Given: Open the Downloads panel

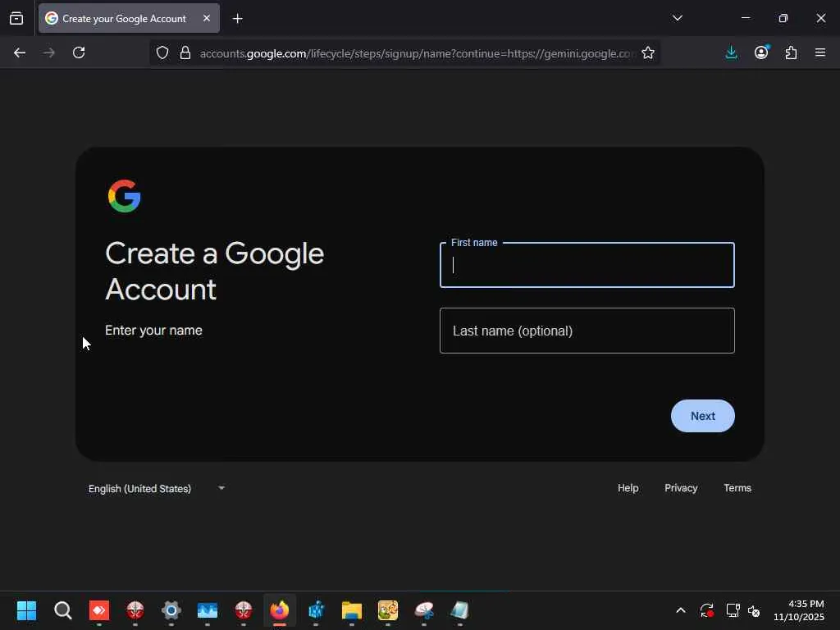Looking at the screenshot, I should pos(731,52).
